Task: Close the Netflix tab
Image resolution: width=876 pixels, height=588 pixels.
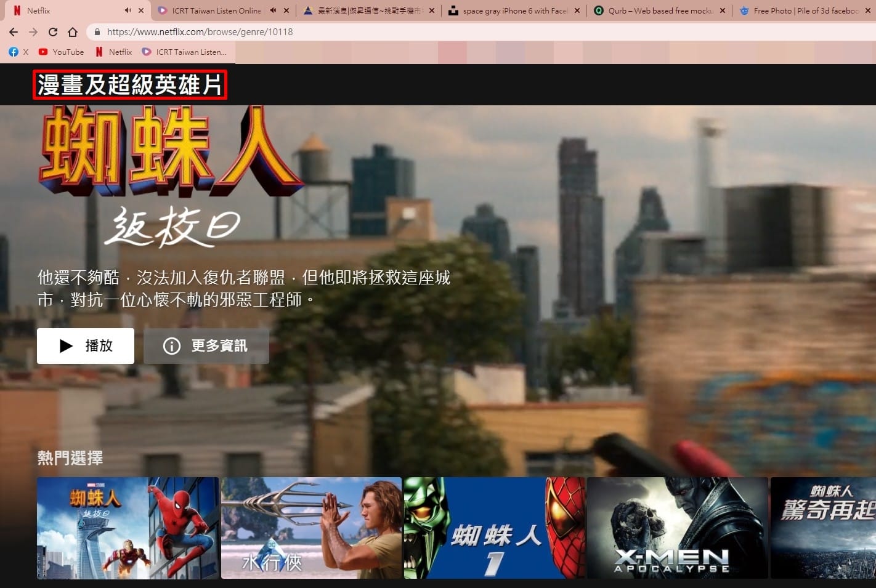Action: click(141, 10)
